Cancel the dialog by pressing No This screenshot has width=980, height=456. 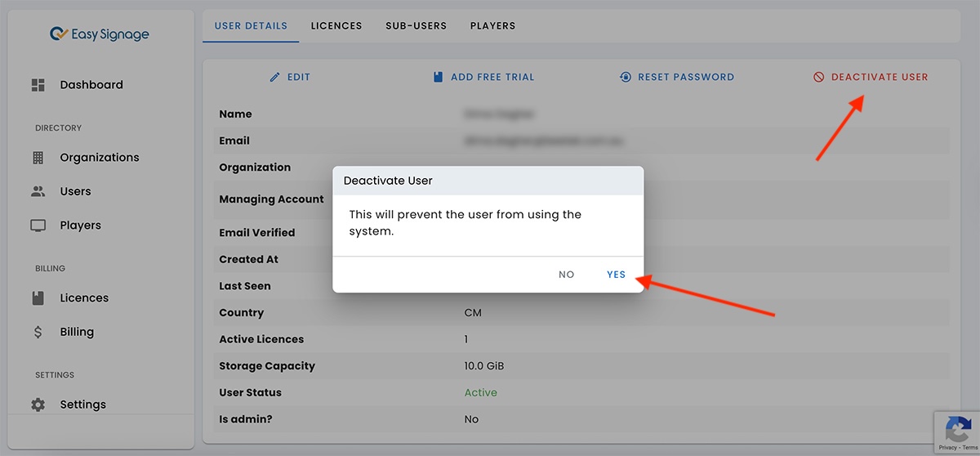coord(566,275)
